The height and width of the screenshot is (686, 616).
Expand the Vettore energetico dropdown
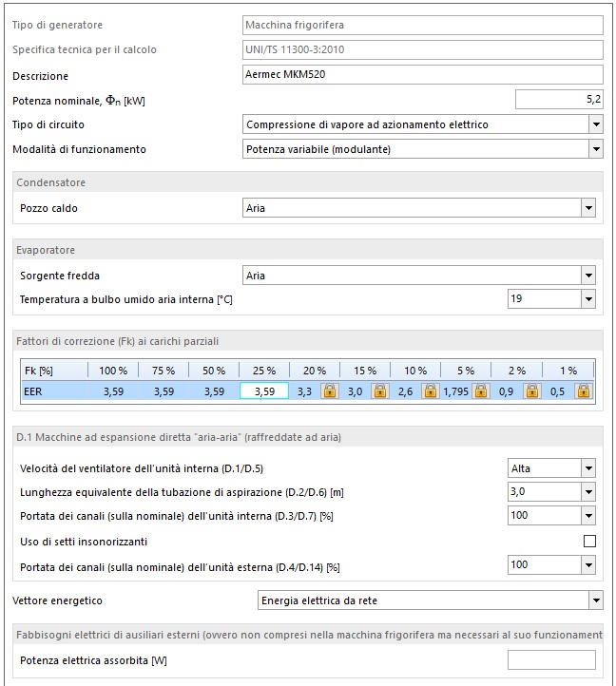[x=595, y=600]
